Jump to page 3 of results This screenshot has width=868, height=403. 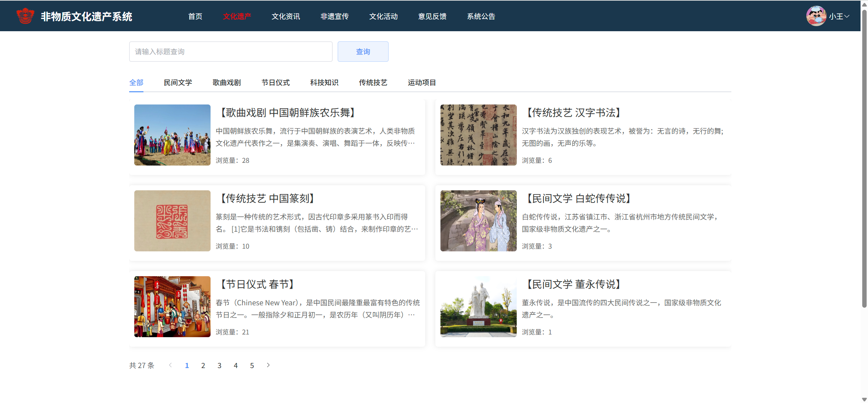click(219, 365)
